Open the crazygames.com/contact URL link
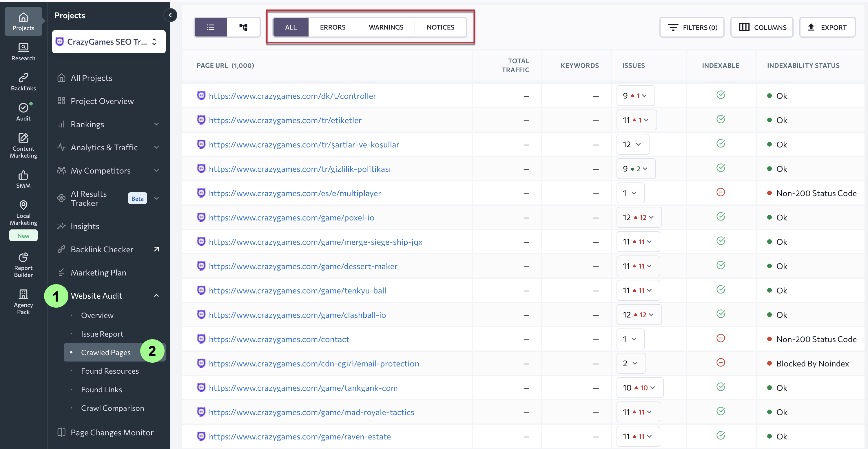The height and width of the screenshot is (449, 868). click(279, 339)
